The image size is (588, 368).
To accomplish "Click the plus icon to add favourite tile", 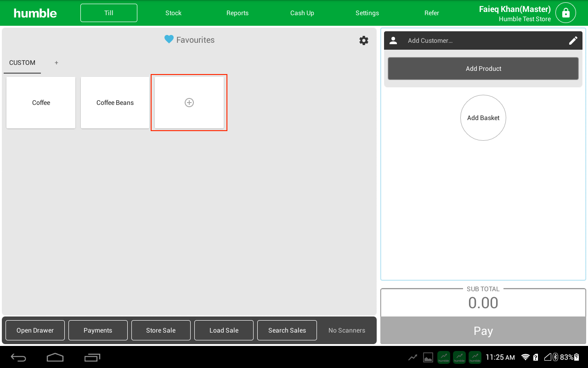I will [x=189, y=103].
